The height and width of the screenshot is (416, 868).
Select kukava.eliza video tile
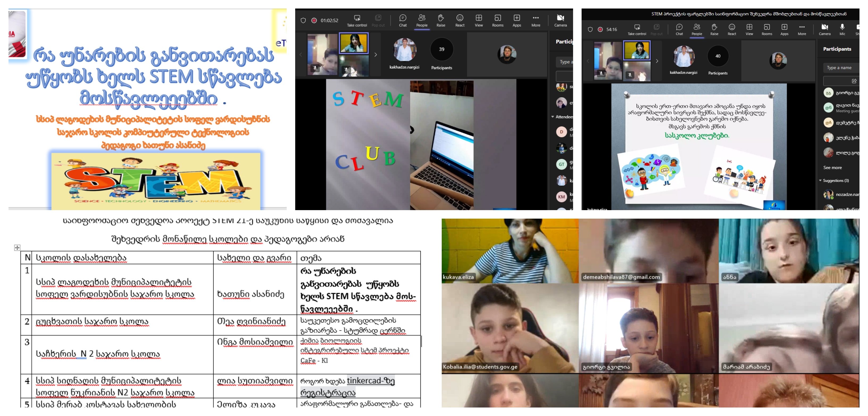tap(510, 251)
